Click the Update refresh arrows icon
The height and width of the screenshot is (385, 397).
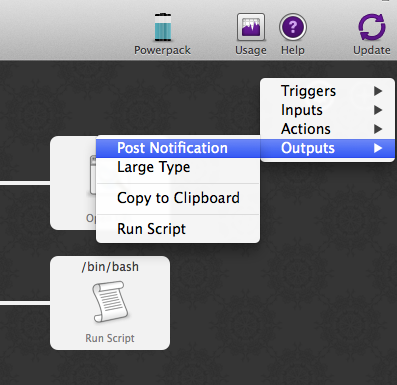372,27
